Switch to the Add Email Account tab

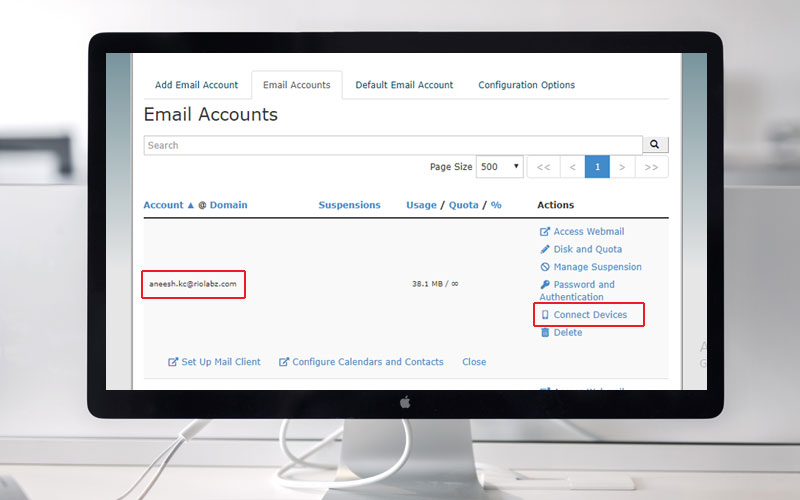tap(196, 85)
